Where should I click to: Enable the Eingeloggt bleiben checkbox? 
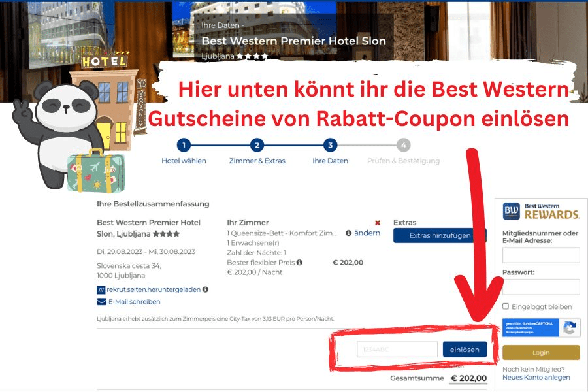tap(506, 306)
